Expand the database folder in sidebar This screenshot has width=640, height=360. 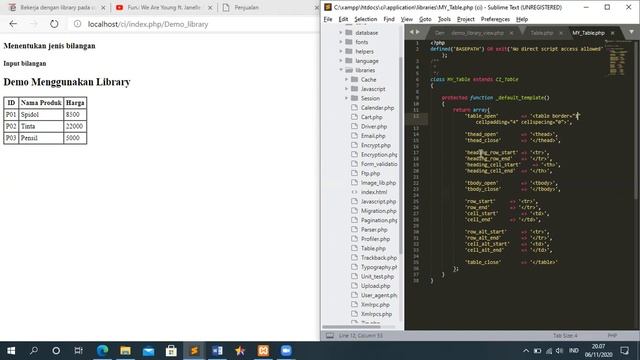click(x=341, y=32)
